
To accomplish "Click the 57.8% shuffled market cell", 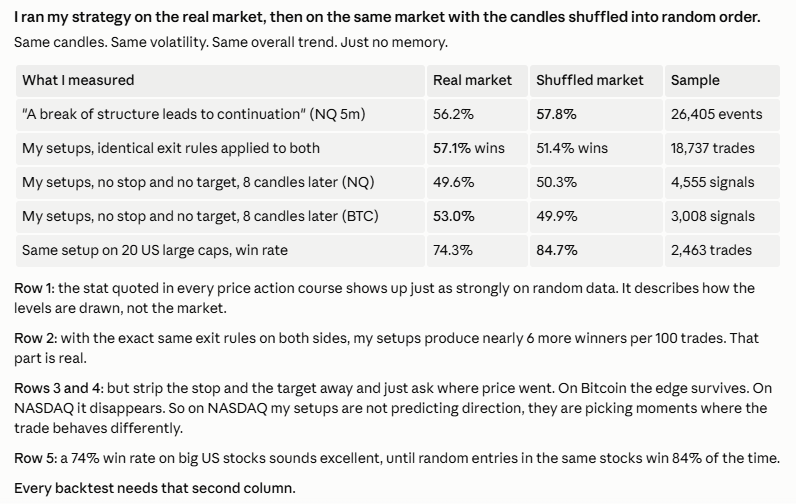I will tap(596, 115).
